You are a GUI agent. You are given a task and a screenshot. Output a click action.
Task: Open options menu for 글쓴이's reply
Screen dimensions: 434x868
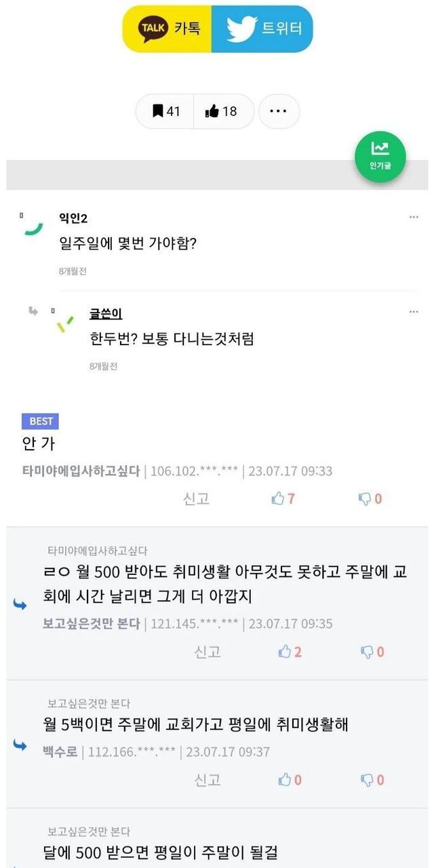click(x=414, y=312)
